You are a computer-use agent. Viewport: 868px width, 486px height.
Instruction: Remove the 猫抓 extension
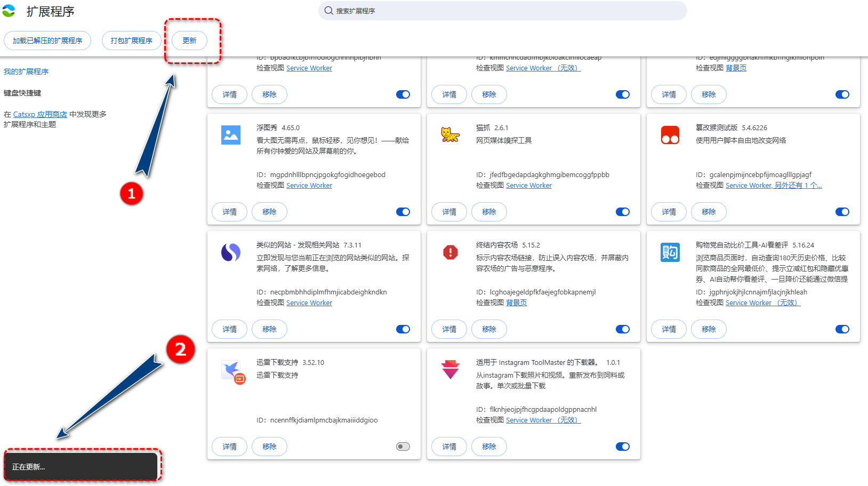489,212
